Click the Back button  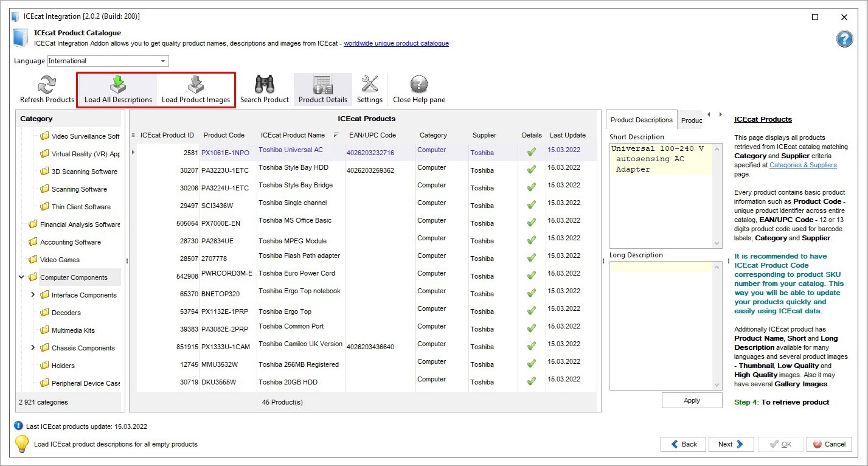pyautogui.click(x=683, y=444)
